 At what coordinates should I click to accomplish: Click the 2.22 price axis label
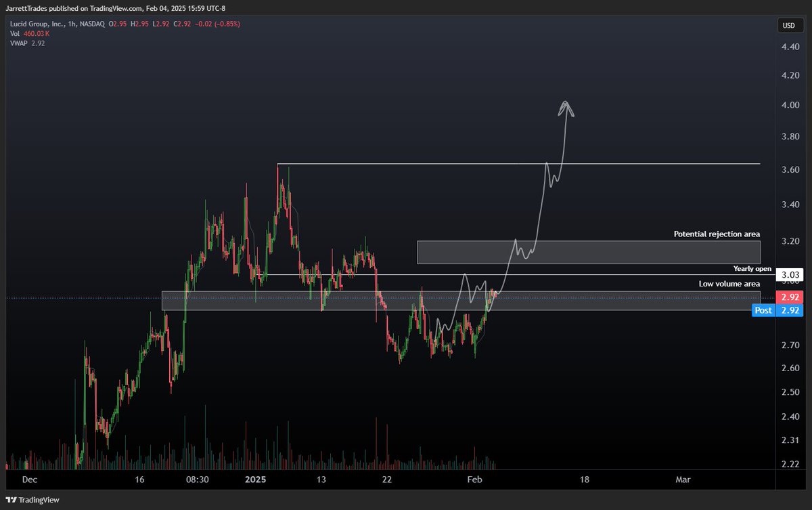pos(790,464)
